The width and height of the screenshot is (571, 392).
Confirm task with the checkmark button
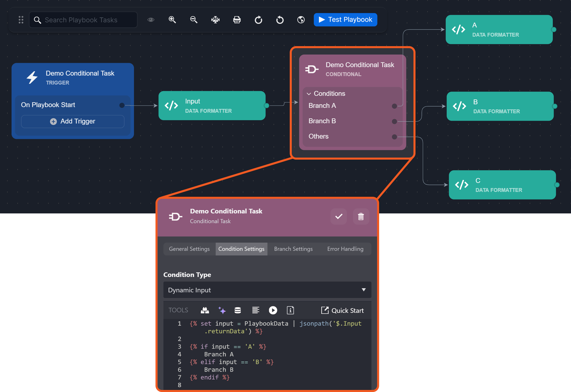click(x=338, y=216)
